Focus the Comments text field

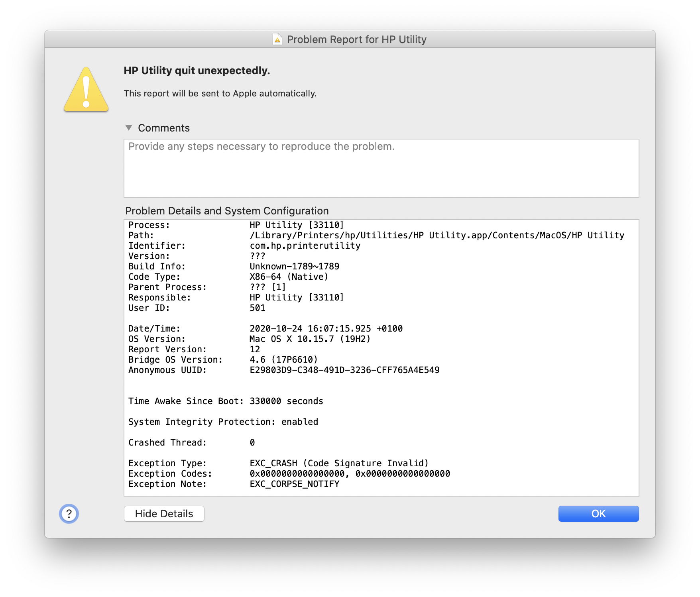[381, 168]
